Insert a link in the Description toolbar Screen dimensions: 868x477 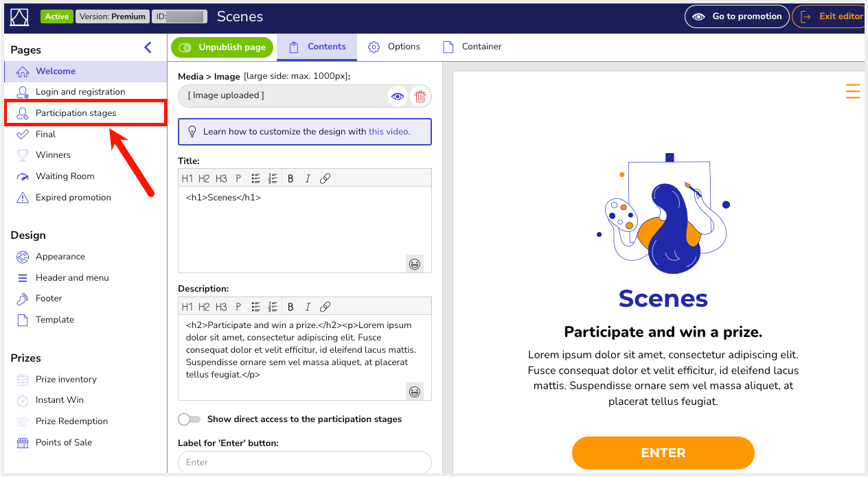(325, 307)
